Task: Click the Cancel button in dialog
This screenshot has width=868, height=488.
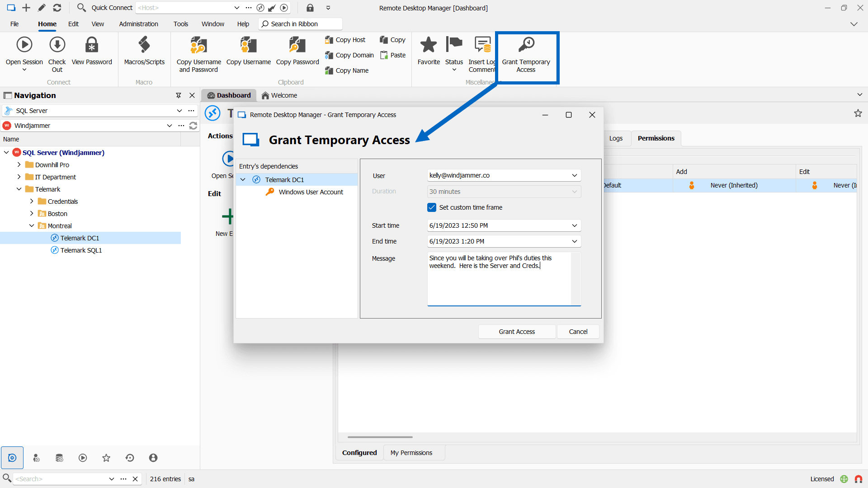Action: 578,332
